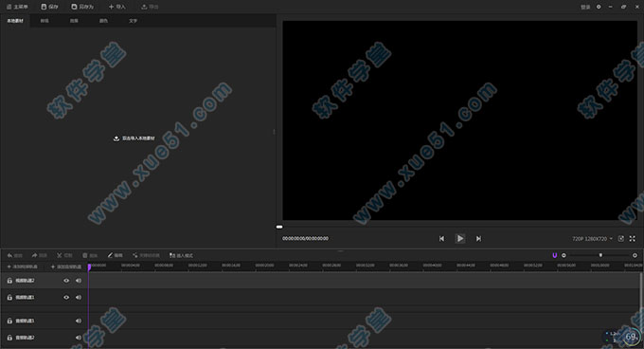This screenshot has width=644, height=349.
Task: Select the scissors cut tool
Action: pyautogui.click(x=64, y=256)
